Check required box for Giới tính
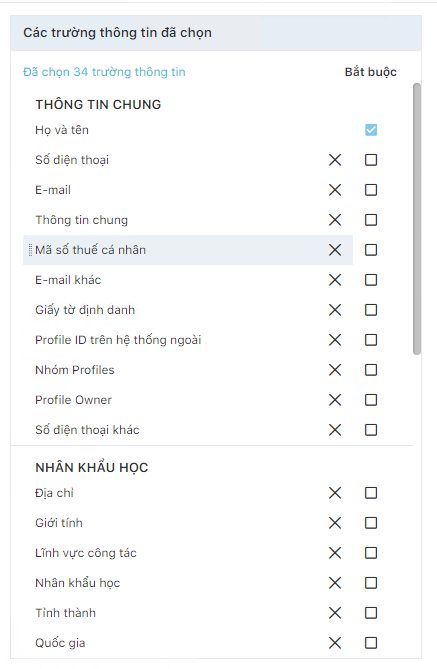 click(371, 523)
